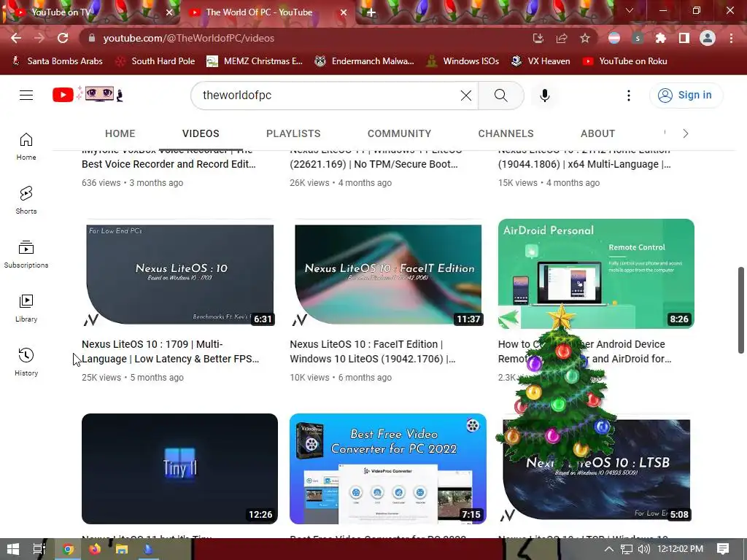Open the volume control in system tray
Screen dimensions: 747x560
[643, 549]
